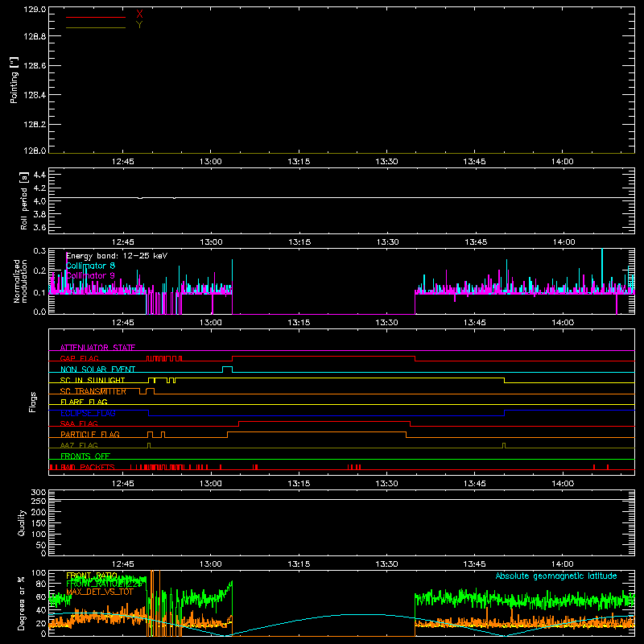This screenshot has height=644, width=644.
Task: Click the 13:30 label under Quality plot
Action: tap(386, 564)
